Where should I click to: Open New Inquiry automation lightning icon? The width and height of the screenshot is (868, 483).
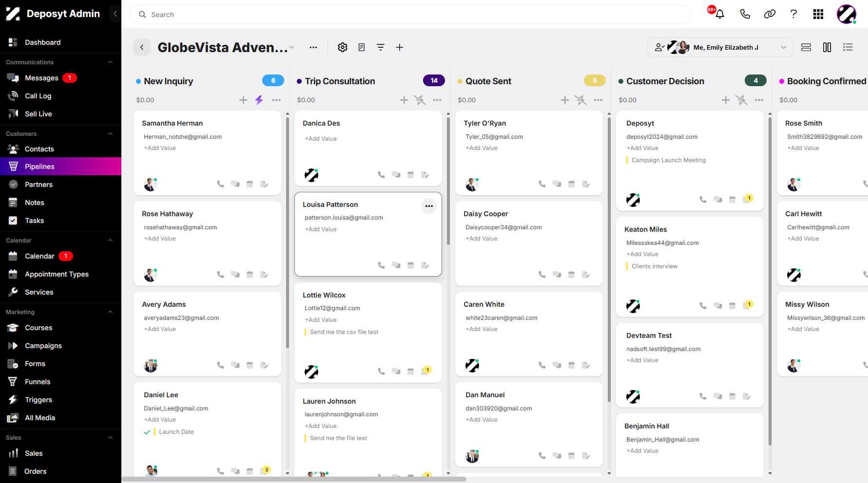tap(259, 100)
